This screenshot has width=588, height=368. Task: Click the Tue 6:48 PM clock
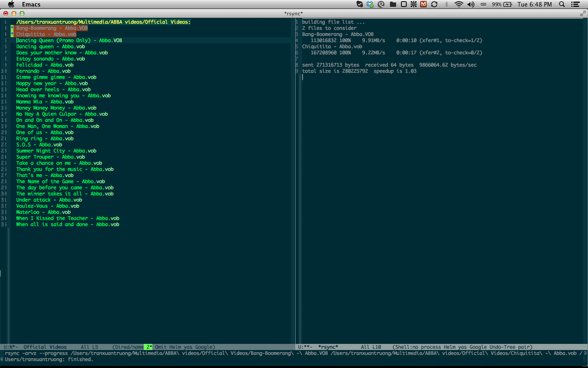(x=535, y=4)
